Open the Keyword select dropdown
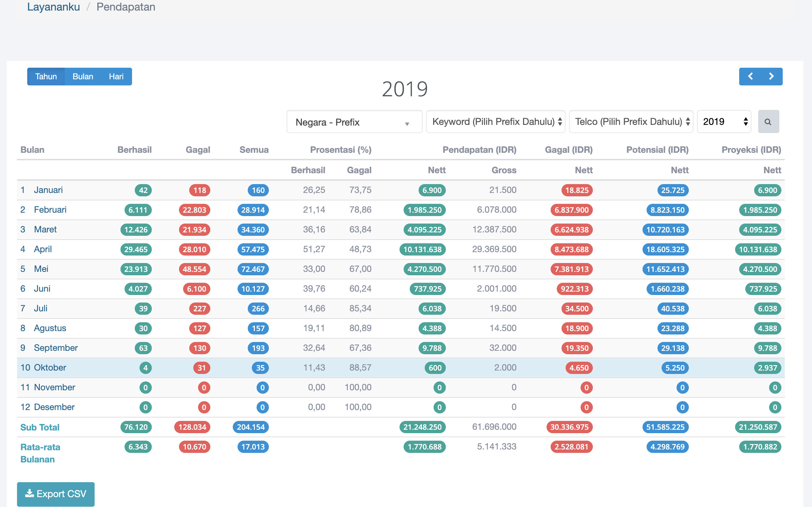This screenshot has height=507, width=812. pyautogui.click(x=496, y=121)
